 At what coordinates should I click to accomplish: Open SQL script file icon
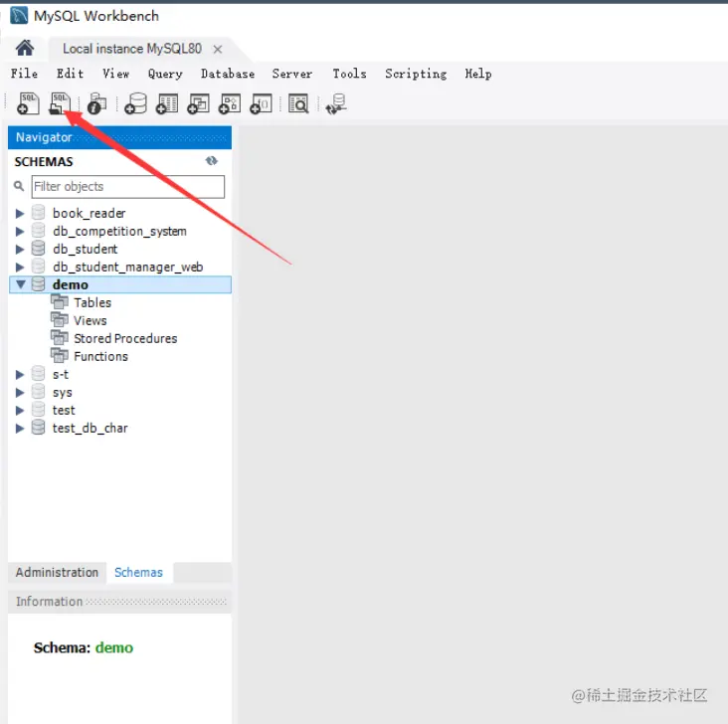coord(60,103)
